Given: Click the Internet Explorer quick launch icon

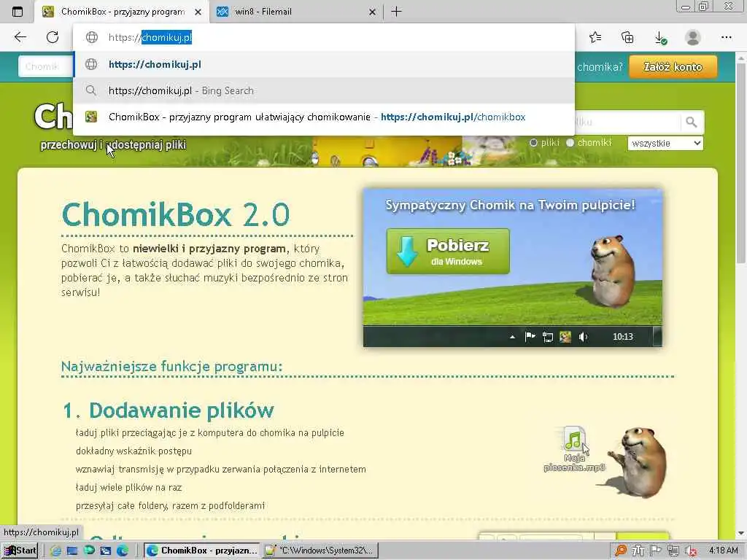Looking at the screenshot, I should (55, 551).
